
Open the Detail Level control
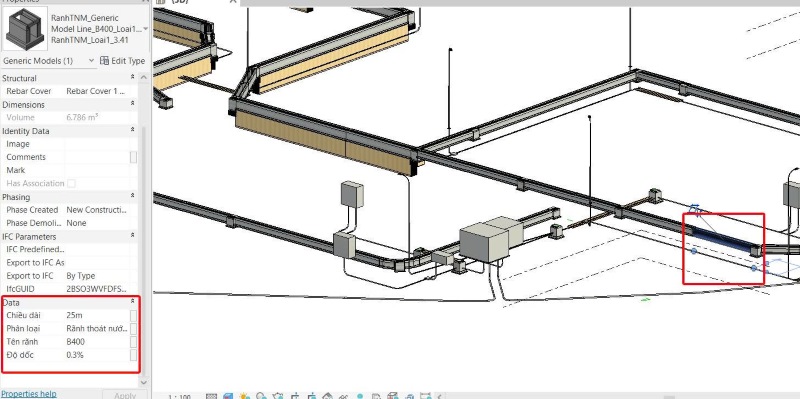[212, 396]
